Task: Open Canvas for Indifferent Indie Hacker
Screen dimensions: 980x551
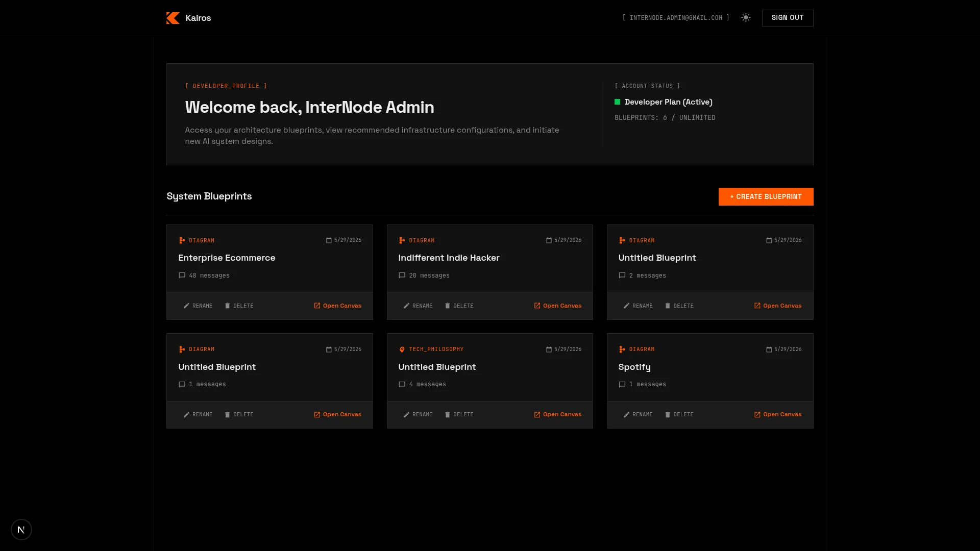Action: 557,306
